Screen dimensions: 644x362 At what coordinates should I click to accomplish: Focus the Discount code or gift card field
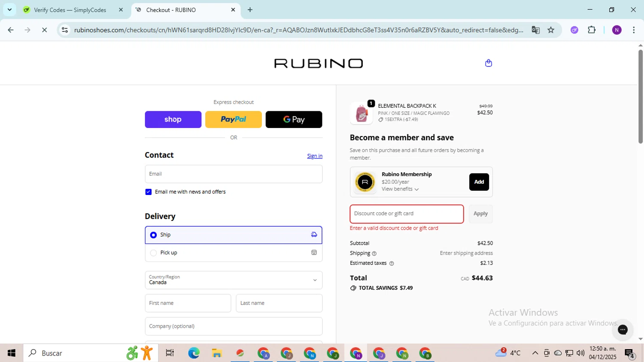click(x=407, y=214)
